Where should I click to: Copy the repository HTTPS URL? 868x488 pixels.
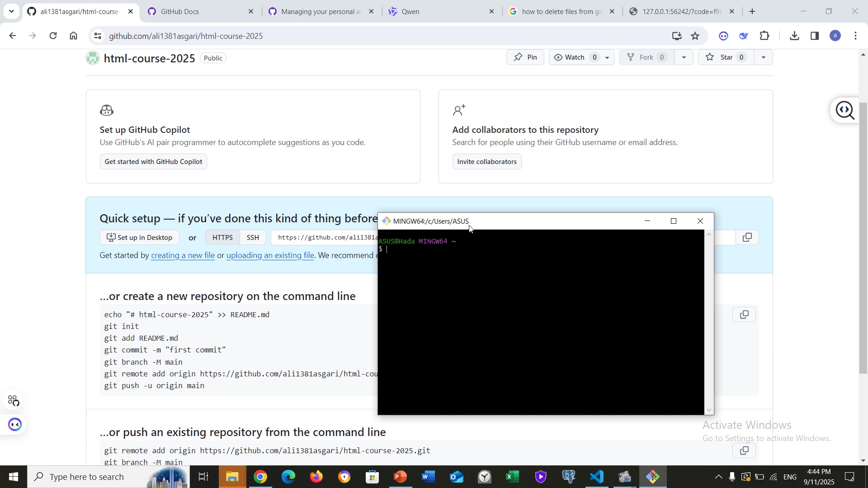tap(747, 237)
